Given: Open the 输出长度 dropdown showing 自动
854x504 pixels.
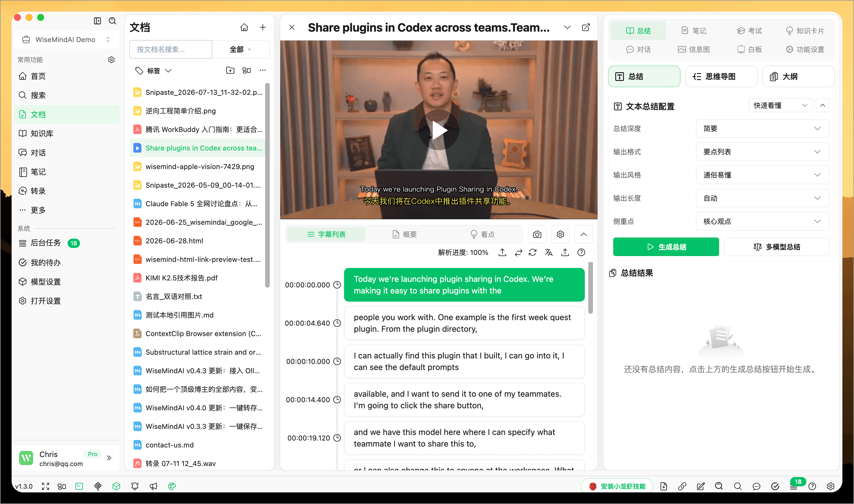Looking at the screenshot, I should pyautogui.click(x=762, y=198).
